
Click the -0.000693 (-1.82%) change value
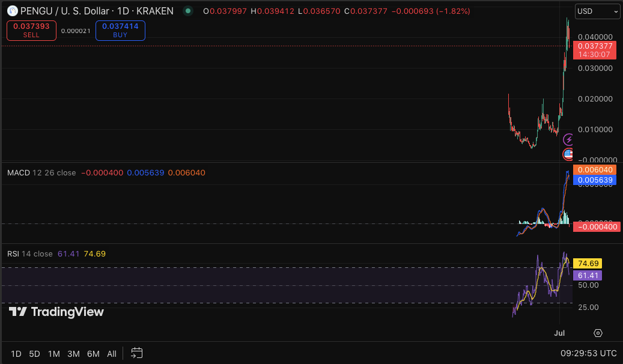pyautogui.click(x=431, y=11)
